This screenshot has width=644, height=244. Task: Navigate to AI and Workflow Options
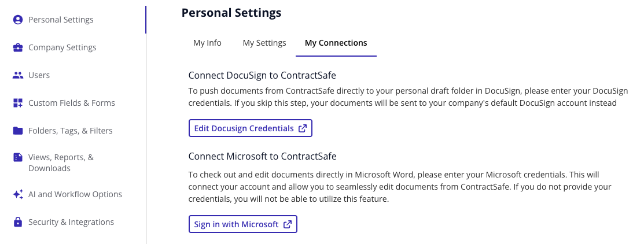point(75,194)
